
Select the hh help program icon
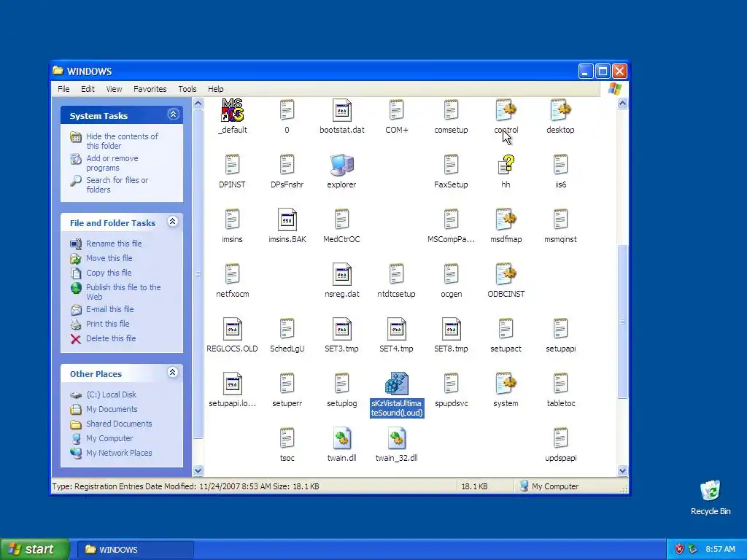[x=506, y=165]
